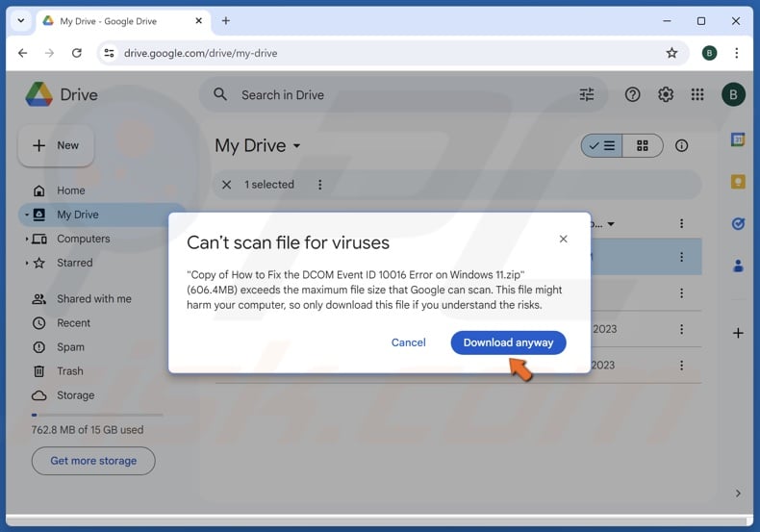This screenshot has width=760, height=532.
Task: Open Starred items in sidebar
Action: (x=75, y=263)
